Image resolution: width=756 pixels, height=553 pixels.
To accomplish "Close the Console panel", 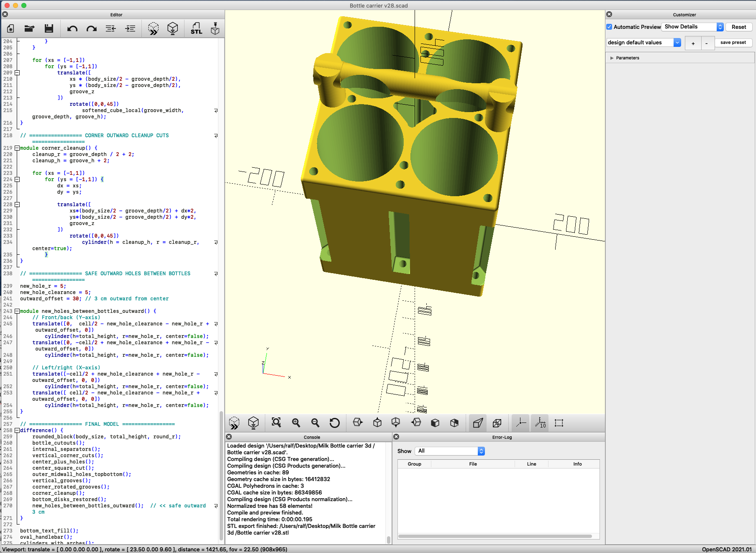I will click(229, 437).
